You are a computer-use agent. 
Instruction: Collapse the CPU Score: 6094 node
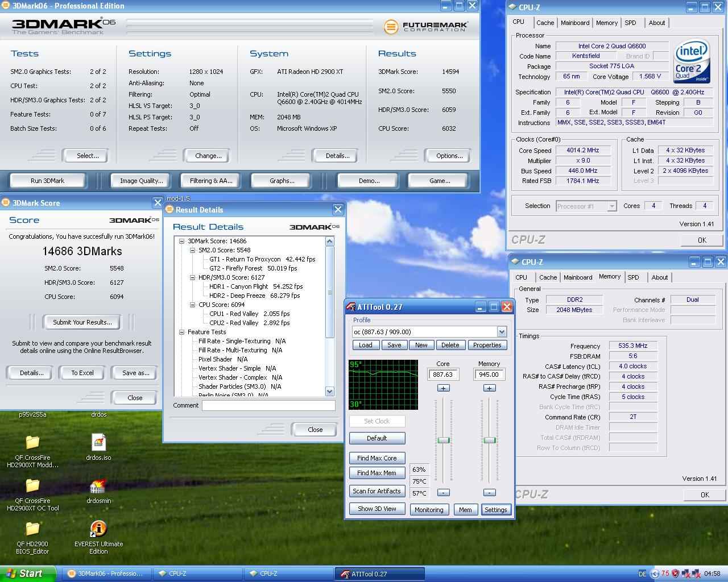(193, 305)
